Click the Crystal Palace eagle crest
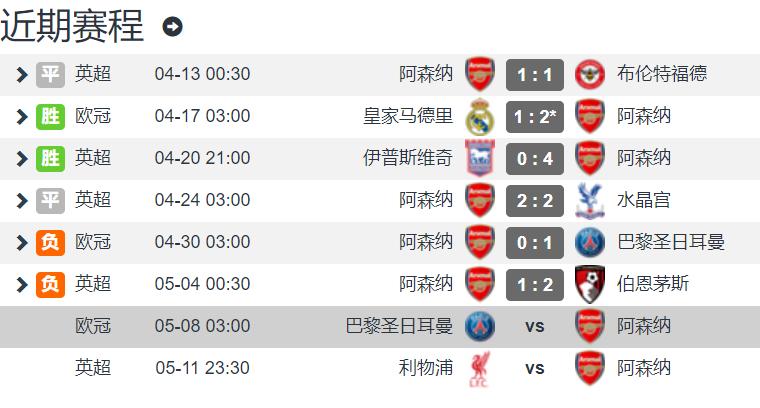 tap(589, 201)
